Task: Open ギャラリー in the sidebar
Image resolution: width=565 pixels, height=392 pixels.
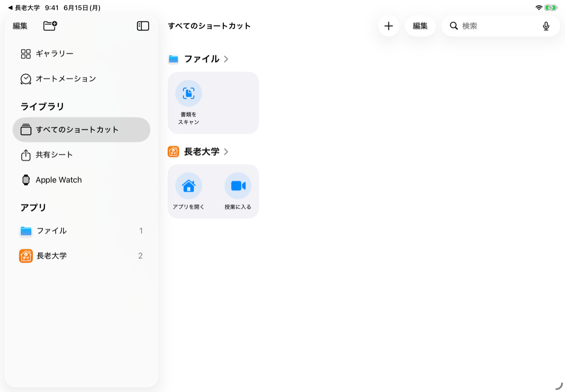Action: tap(82, 54)
